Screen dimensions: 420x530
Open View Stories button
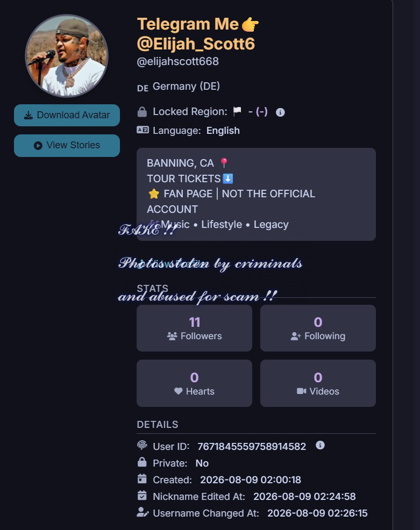point(67,145)
